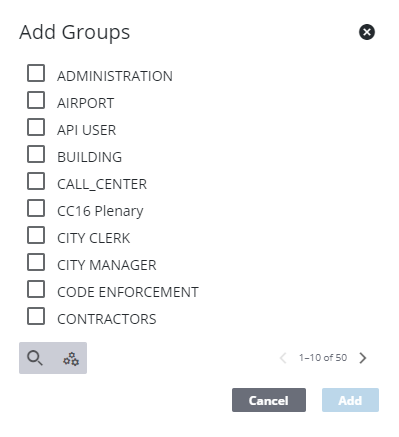Go to next page of groups
The height and width of the screenshot is (437, 399).
click(x=363, y=358)
